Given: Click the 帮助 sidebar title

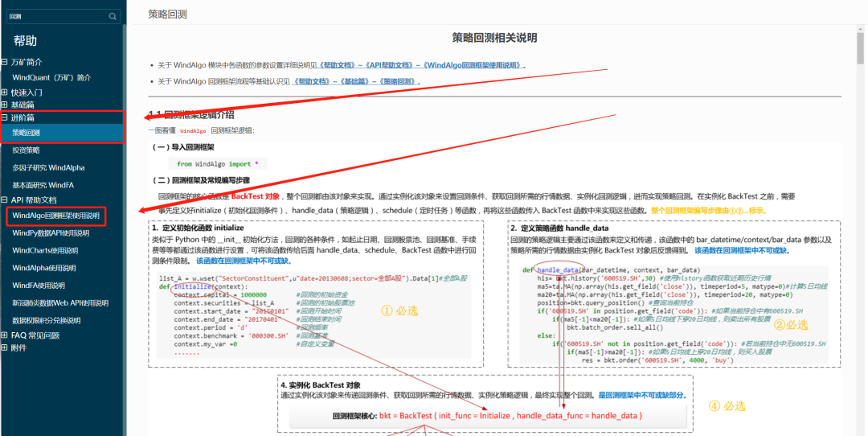Looking at the screenshot, I should coord(26,40).
